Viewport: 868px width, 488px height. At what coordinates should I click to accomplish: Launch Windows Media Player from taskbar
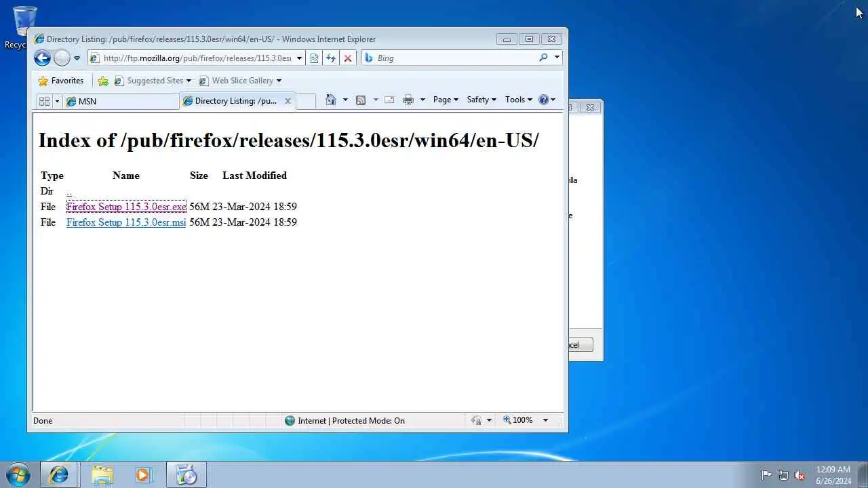(144, 475)
